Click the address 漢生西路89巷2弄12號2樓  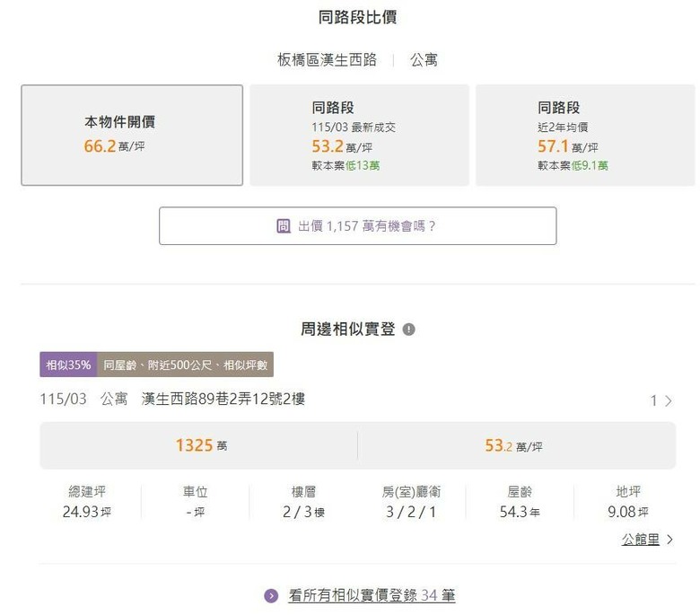pos(223,399)
